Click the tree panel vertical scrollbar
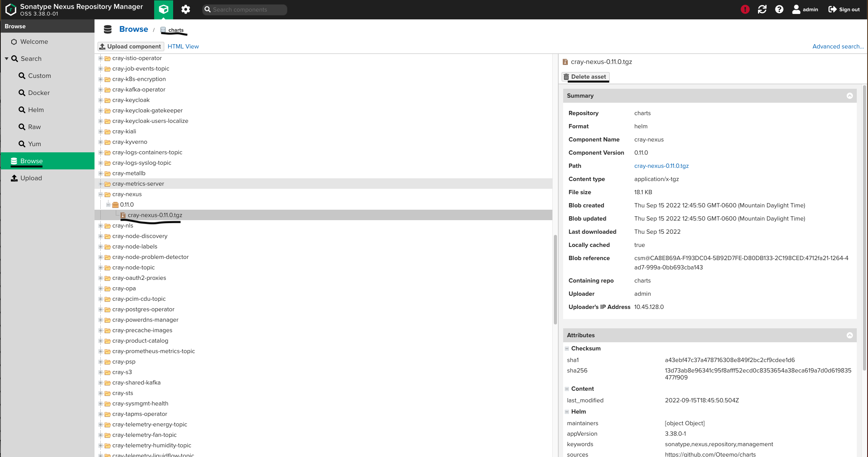 [555, 279]
